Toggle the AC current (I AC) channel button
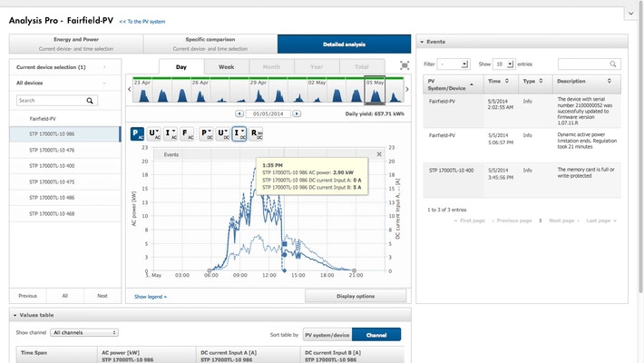 pos(171,133)
